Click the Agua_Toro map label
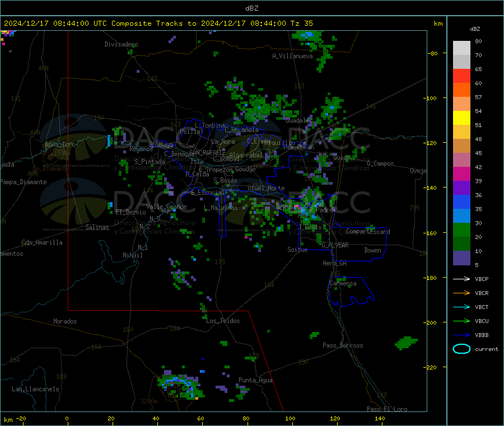This screenshot has height=426, width=504. tap(60, 144)
